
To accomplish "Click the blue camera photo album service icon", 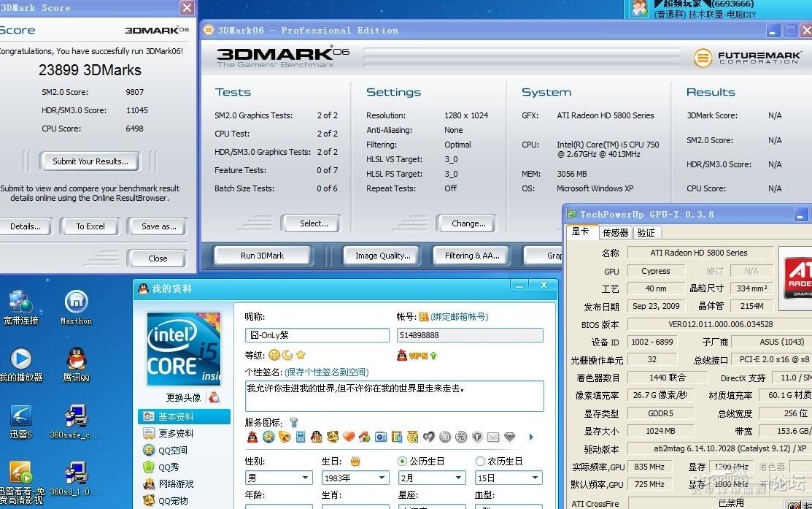I will tap(381, 437).
